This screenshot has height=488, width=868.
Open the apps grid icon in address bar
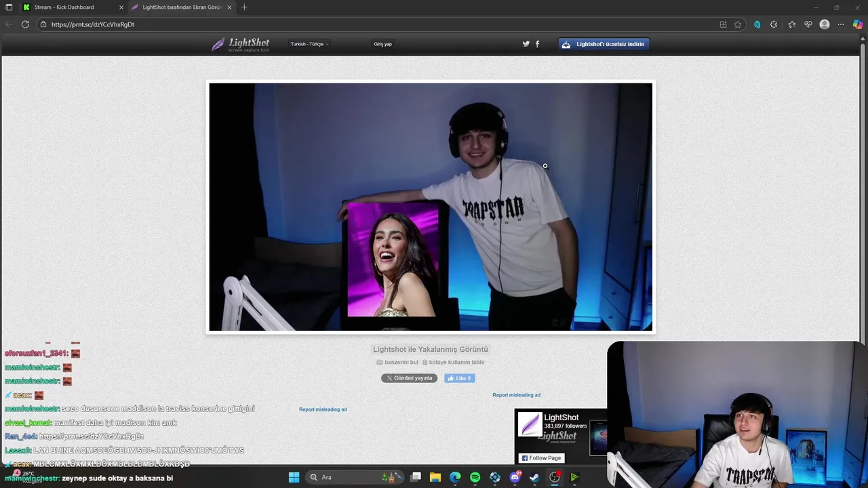coord(723,24)
